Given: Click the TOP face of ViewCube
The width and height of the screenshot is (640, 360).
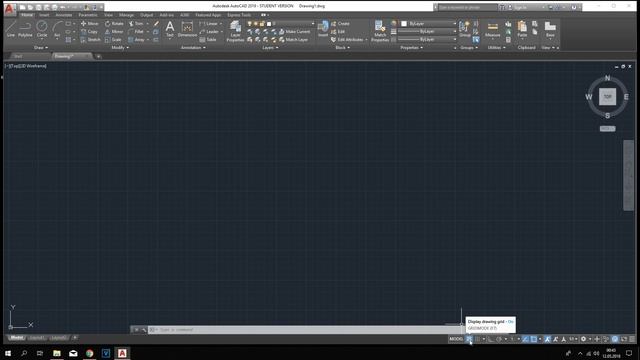Looking at the screenshot, I should 607,97.
